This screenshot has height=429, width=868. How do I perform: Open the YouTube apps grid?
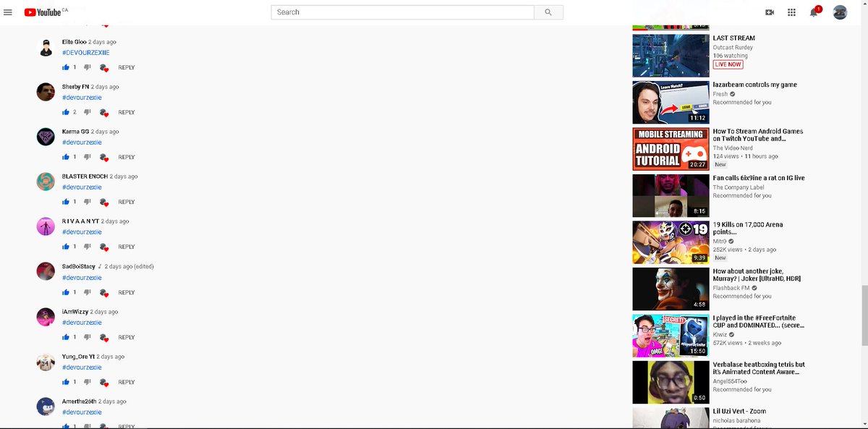click(x=791, y=12)
